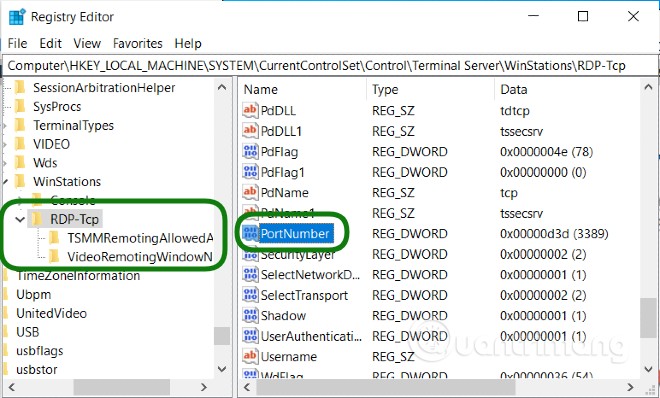Click the UserAuthenticati... DWORD icon

coord(250,336)
